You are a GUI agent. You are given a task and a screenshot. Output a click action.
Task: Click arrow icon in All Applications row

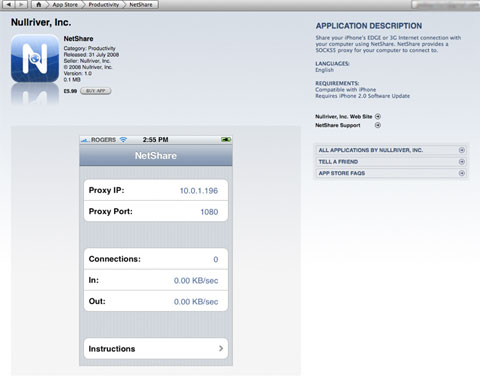pos(462,150)
